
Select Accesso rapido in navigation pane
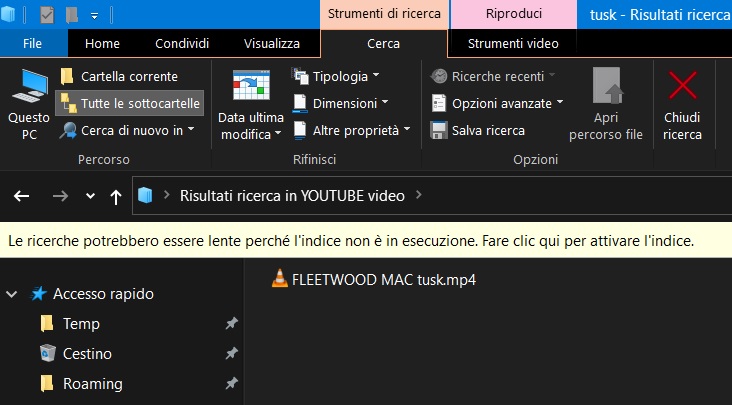(103, 294)
